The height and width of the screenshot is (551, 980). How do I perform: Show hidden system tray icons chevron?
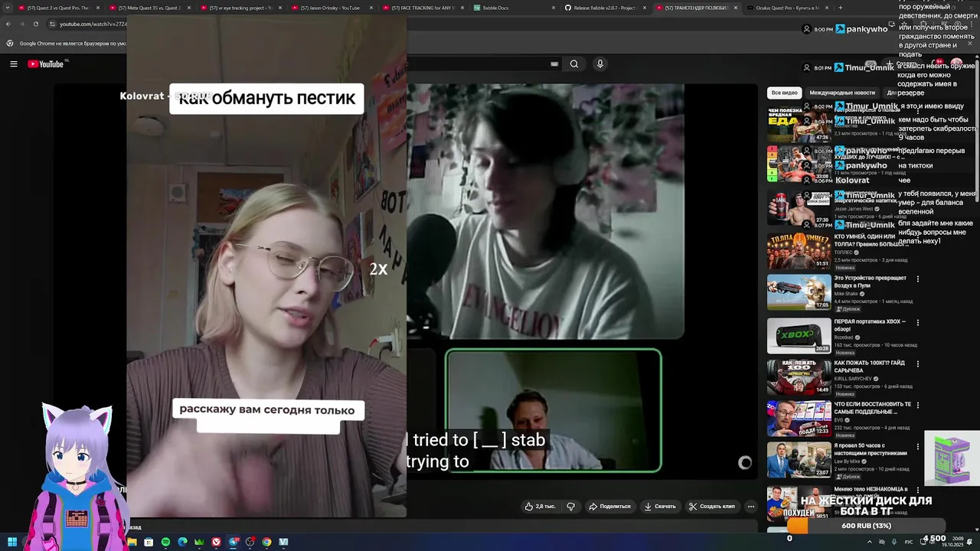869,542
